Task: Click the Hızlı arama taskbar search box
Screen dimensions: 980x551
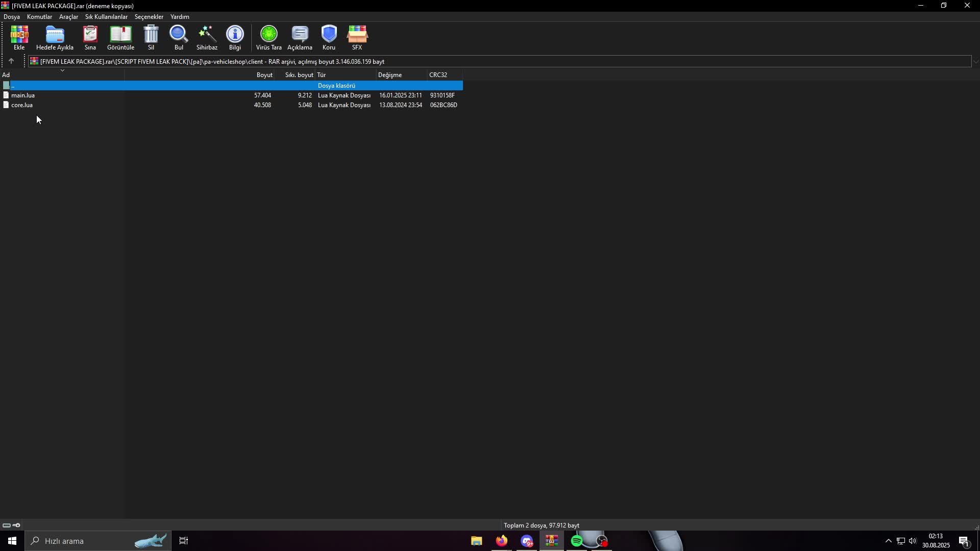Action: click(x=98, y=541)
